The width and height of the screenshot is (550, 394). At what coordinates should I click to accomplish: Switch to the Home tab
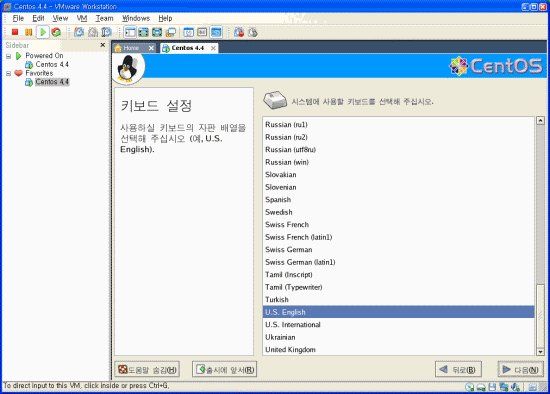(x=130, y=48)
